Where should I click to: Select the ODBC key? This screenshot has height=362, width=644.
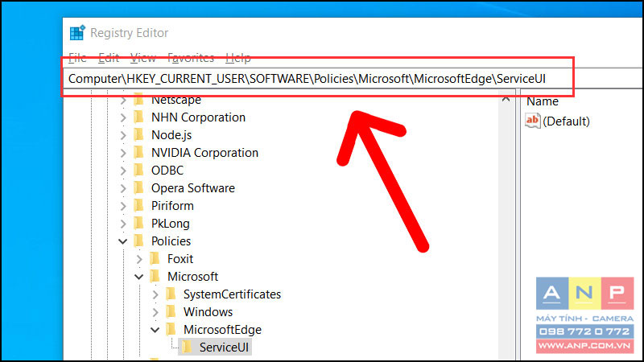pos(167,171)
